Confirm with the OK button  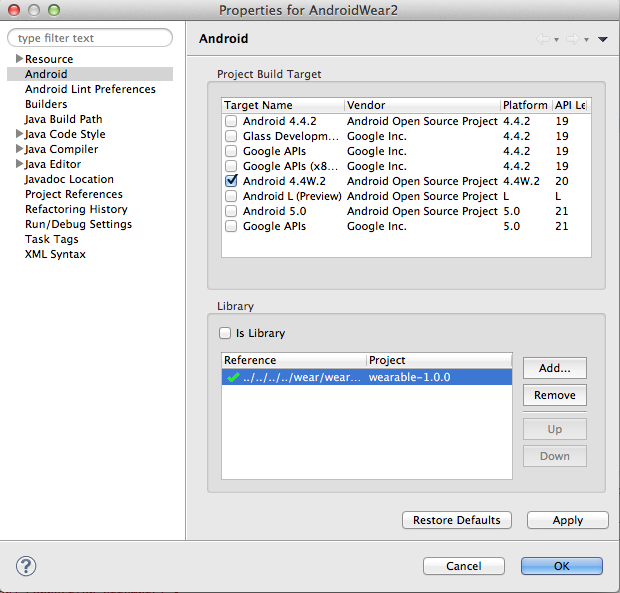coord(562,566)
